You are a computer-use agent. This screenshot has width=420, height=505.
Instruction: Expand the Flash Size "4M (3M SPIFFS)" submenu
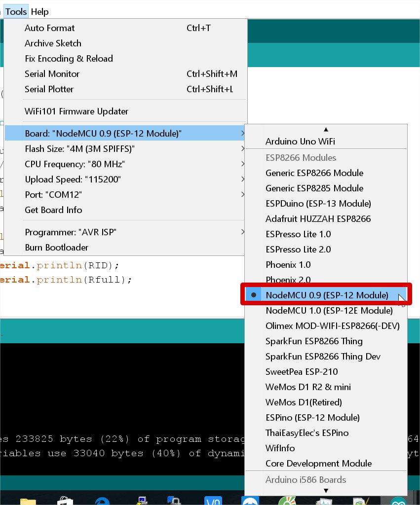(125, 149)
